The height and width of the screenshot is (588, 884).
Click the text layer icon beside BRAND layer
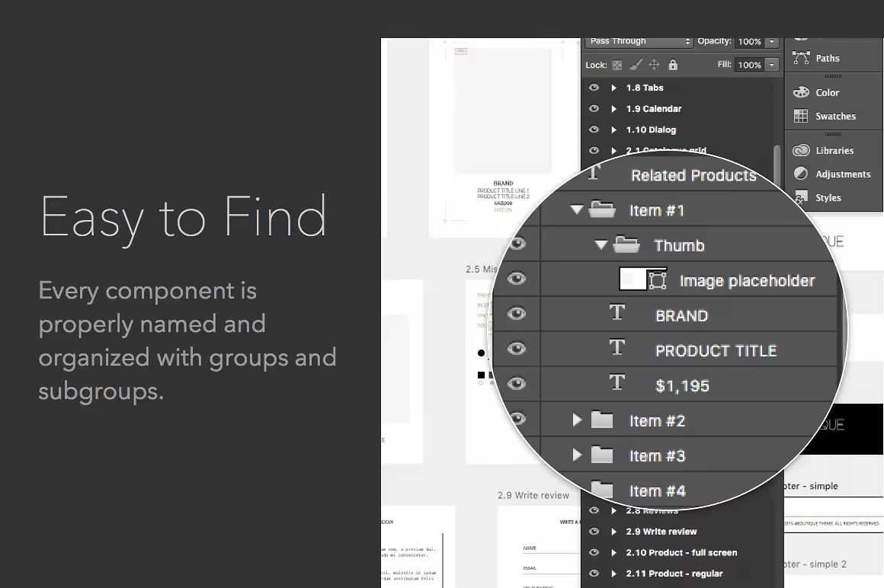tap(617, 312)
